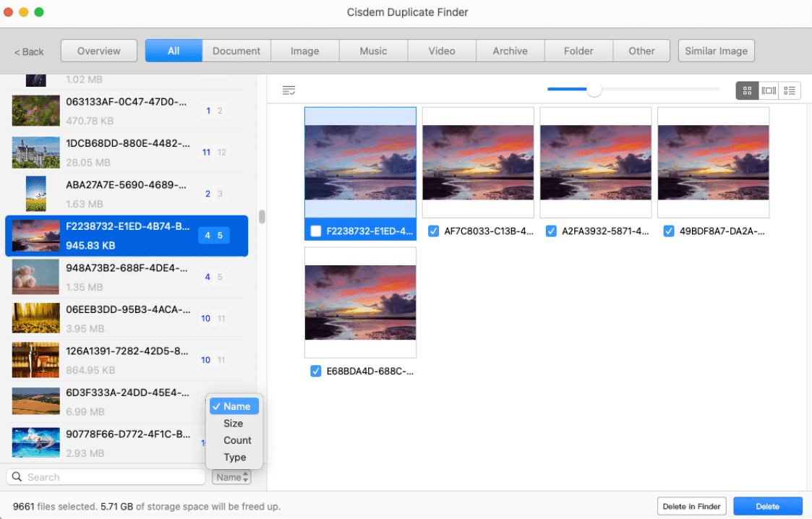Select Name in the sort menu
The image size is (812, 519).
[234, 406]
